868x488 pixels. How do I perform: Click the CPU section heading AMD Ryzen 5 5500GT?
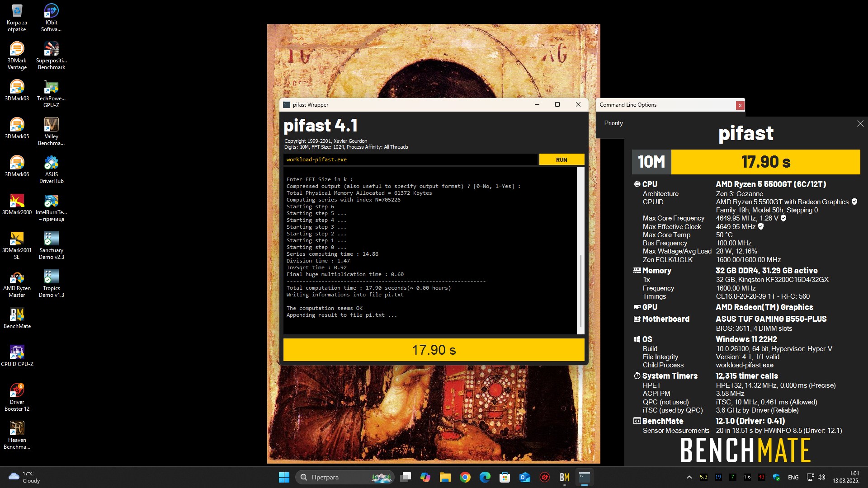pos(770,184)
